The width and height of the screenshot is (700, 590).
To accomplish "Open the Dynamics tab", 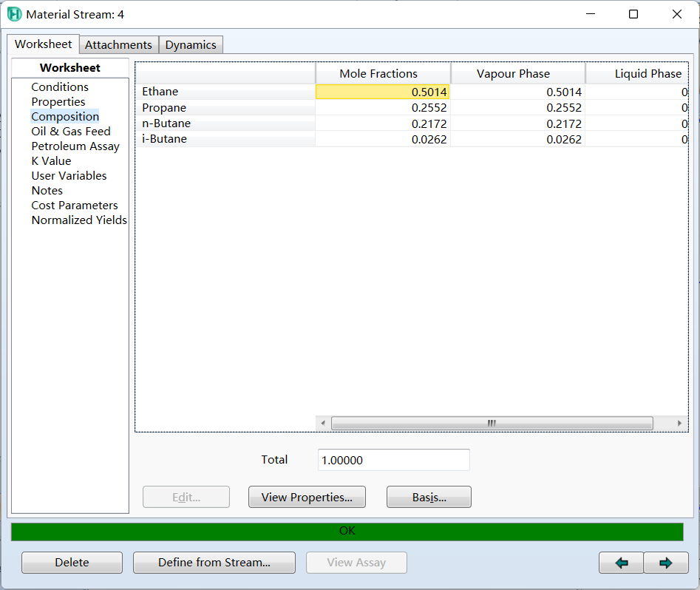I will pyautogui.click(x=191, y=44).
